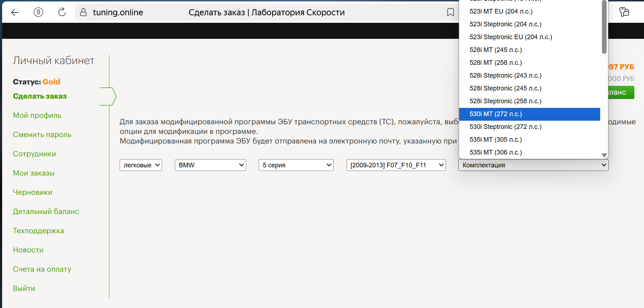This screenshot has width=644, height=308.
Task: Pick 535i MT (305 л.с.) from list
Action: point(495,140)
